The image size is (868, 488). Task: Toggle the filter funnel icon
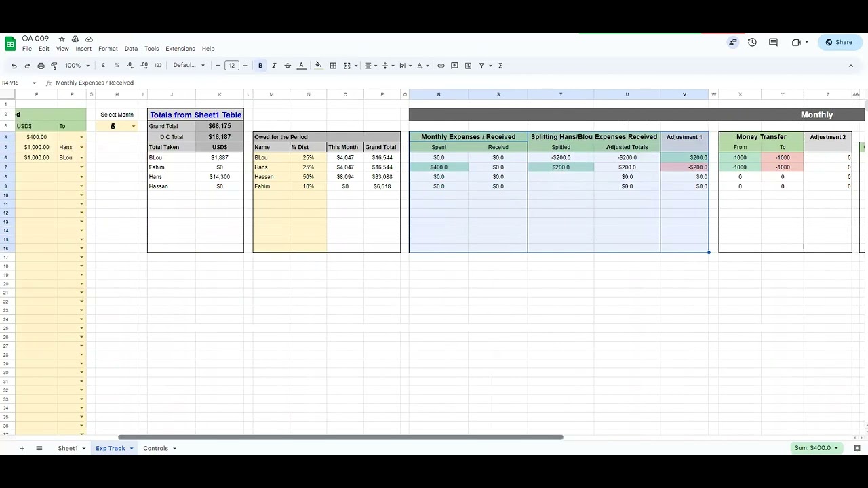pyautogui.click(x=481, y=66)
